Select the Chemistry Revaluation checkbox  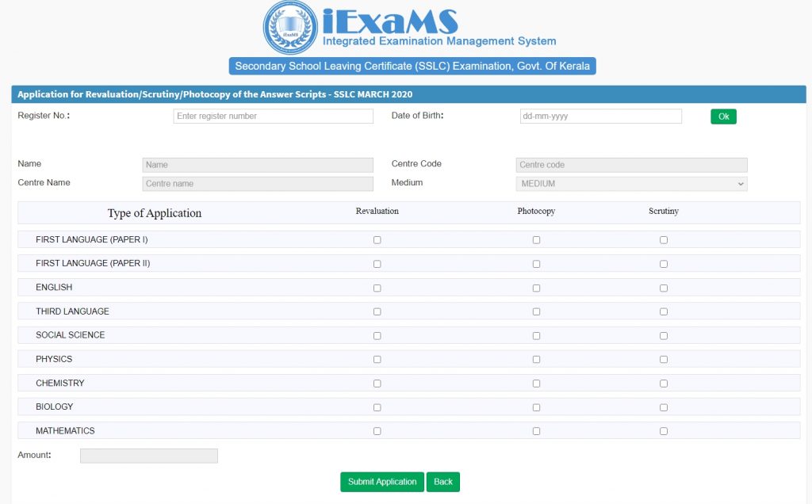point(377,384)
